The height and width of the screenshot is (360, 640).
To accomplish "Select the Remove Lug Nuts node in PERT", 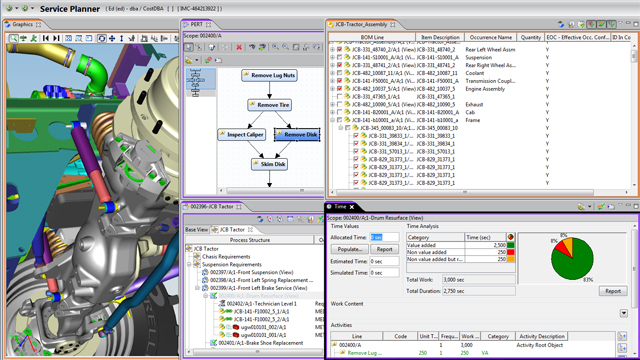I will (x=269, y=75).
